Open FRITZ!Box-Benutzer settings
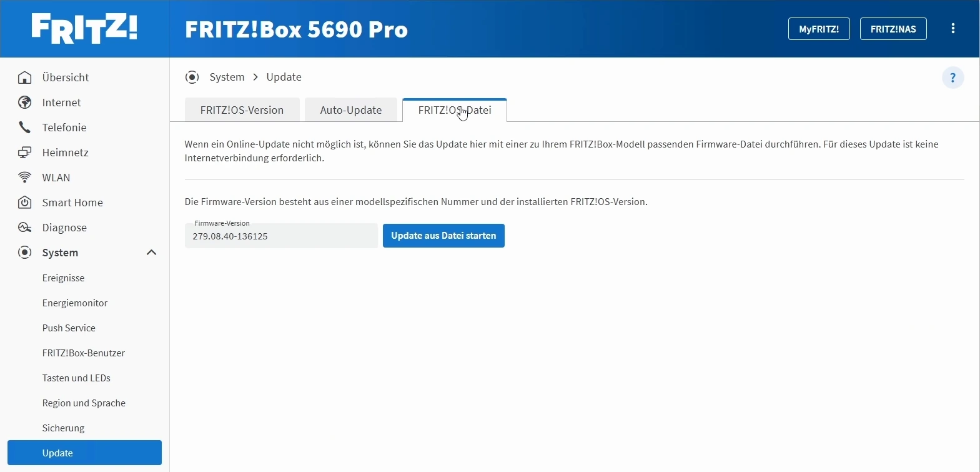The height and width of the screenshot is (472, 980). [84, 353]
